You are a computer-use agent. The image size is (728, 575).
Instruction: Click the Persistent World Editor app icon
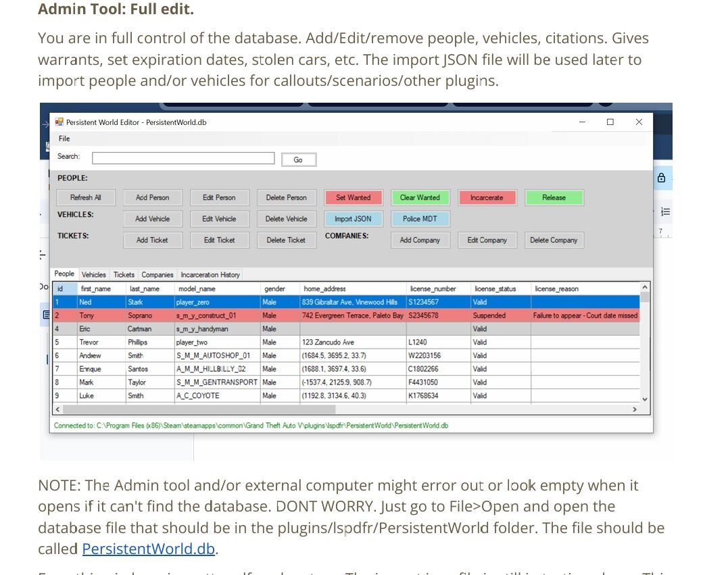coord(59,122)
